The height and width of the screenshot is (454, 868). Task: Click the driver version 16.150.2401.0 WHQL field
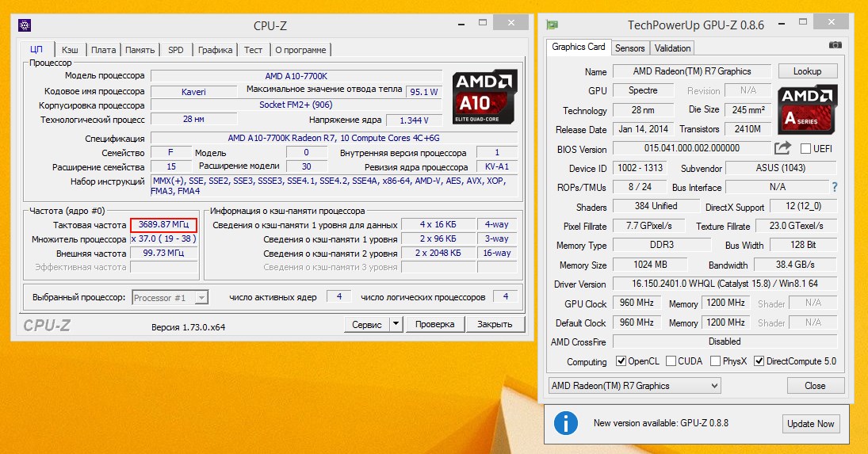point(725,283)
